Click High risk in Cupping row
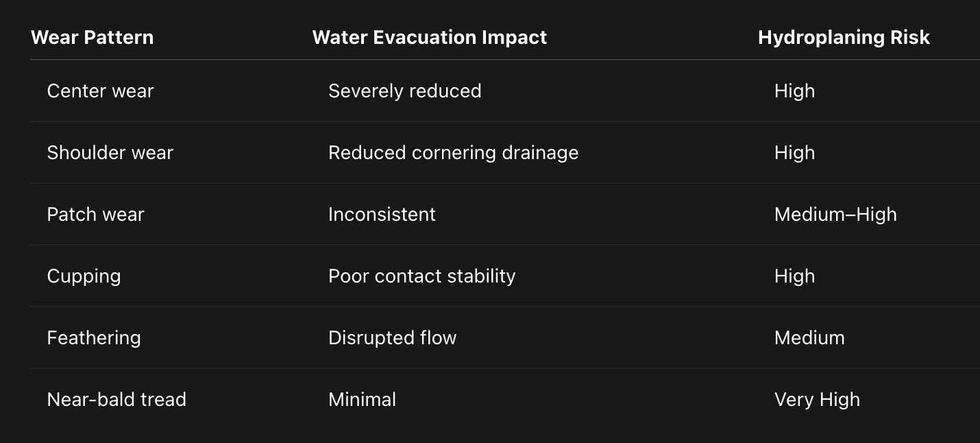Screen dimensions: 980x443 point(794,276)
